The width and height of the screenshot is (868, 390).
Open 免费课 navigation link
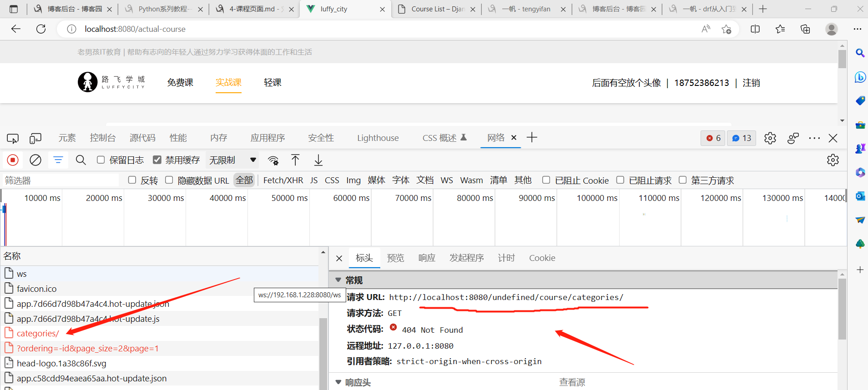click(x=180, y=82)
